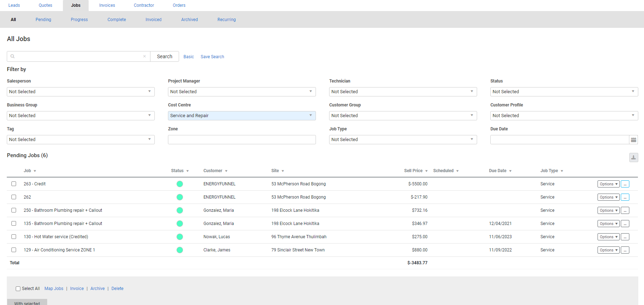Screen dimensions: 644x305
Task: Open the Due Date calendar picker
Action: 634,140
